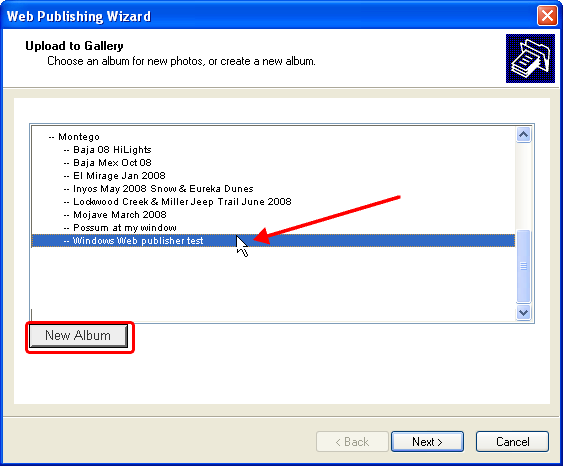
Task: Close the Web Publishing Wizard window
Action: coord(547,16)
